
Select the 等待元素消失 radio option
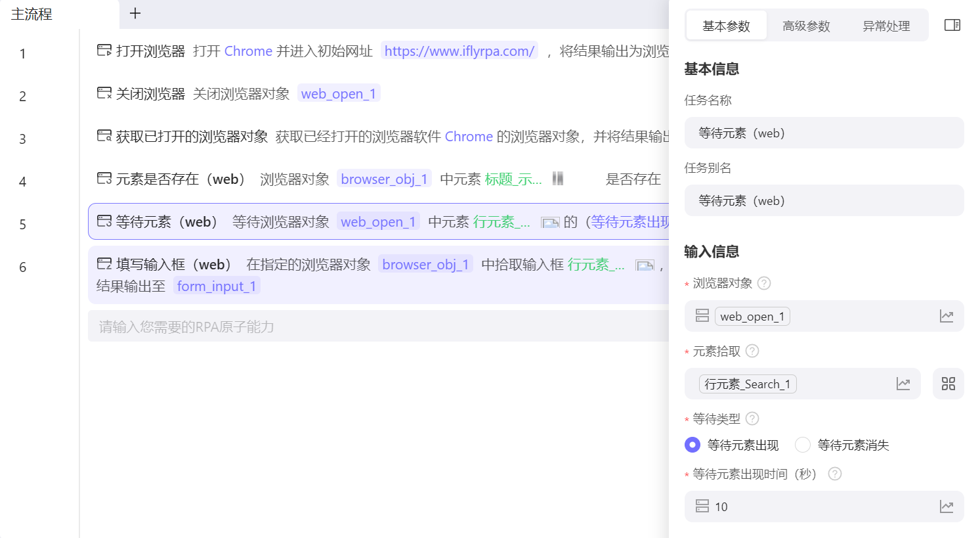[802, 445]
